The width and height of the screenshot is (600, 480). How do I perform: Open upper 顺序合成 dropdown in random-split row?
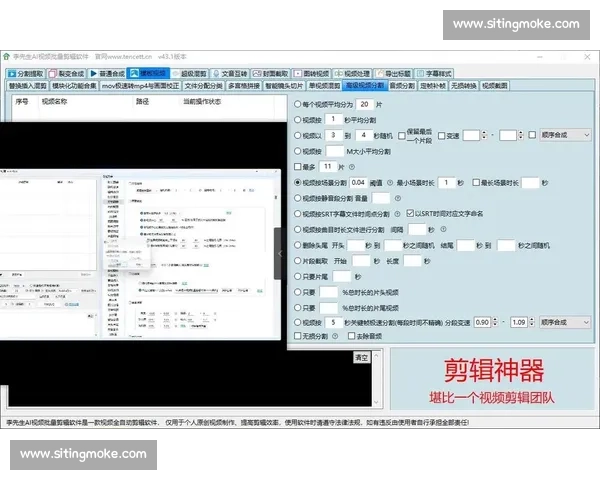(565, 135)
